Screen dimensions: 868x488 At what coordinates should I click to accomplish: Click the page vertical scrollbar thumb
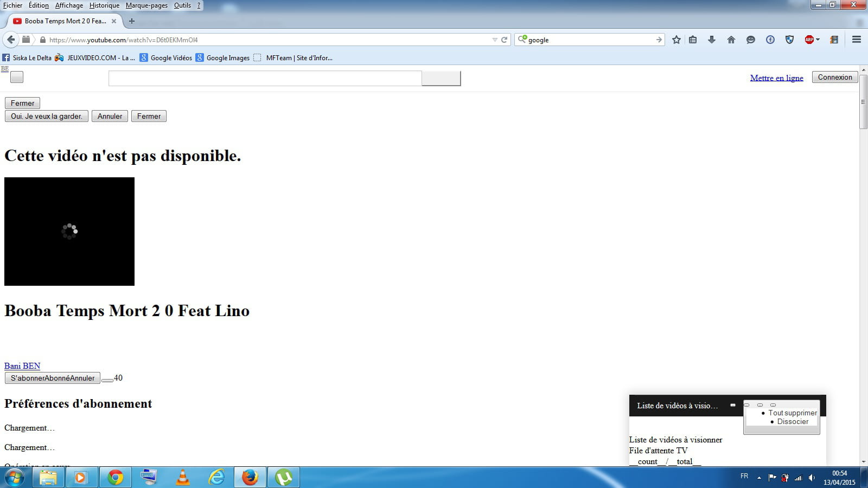(863, 102)
